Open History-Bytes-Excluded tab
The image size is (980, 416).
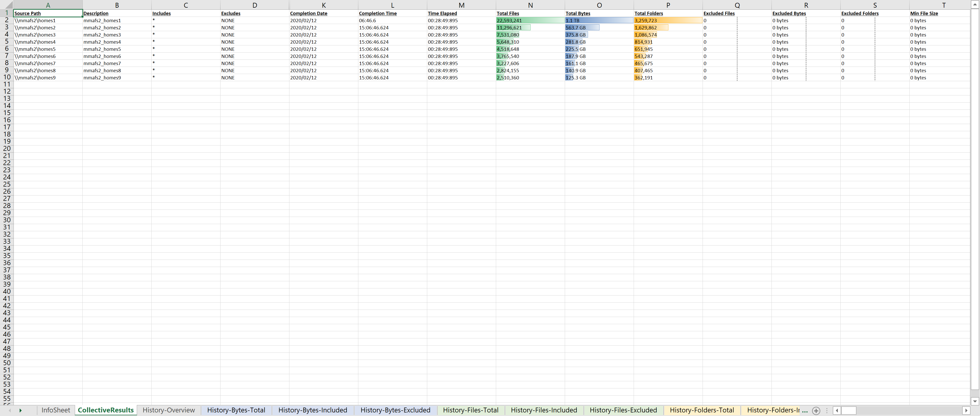(x=395, y=410)
